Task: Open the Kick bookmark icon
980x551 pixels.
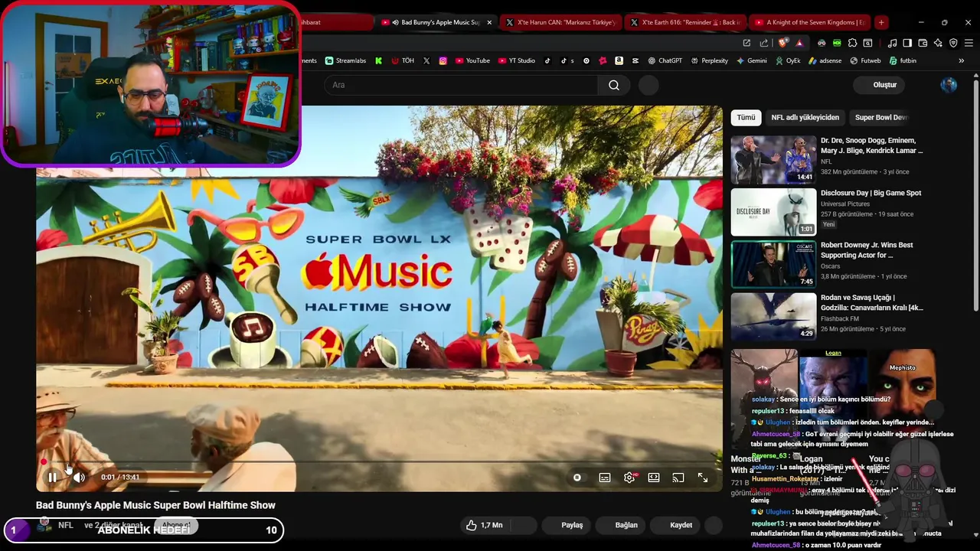Action: coord(378,60)
